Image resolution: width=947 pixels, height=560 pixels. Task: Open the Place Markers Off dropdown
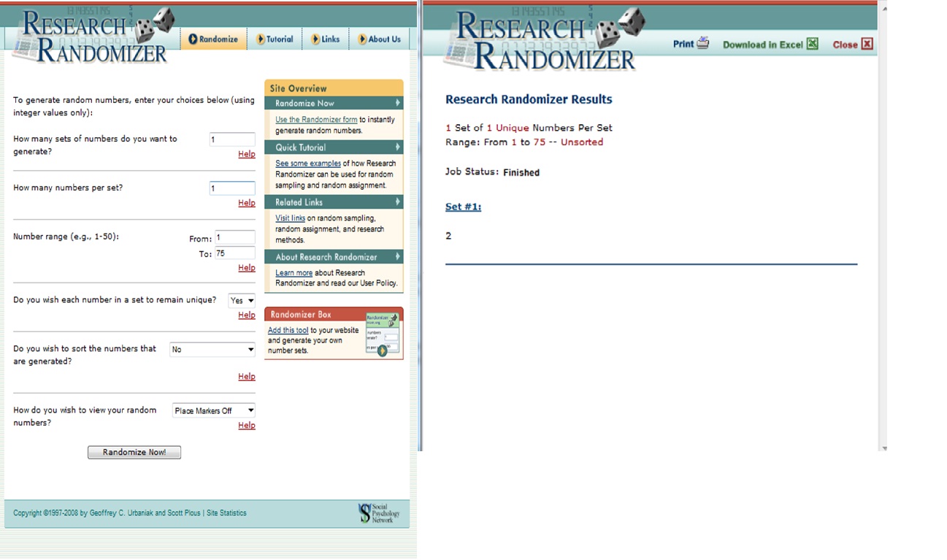(214, 410)
